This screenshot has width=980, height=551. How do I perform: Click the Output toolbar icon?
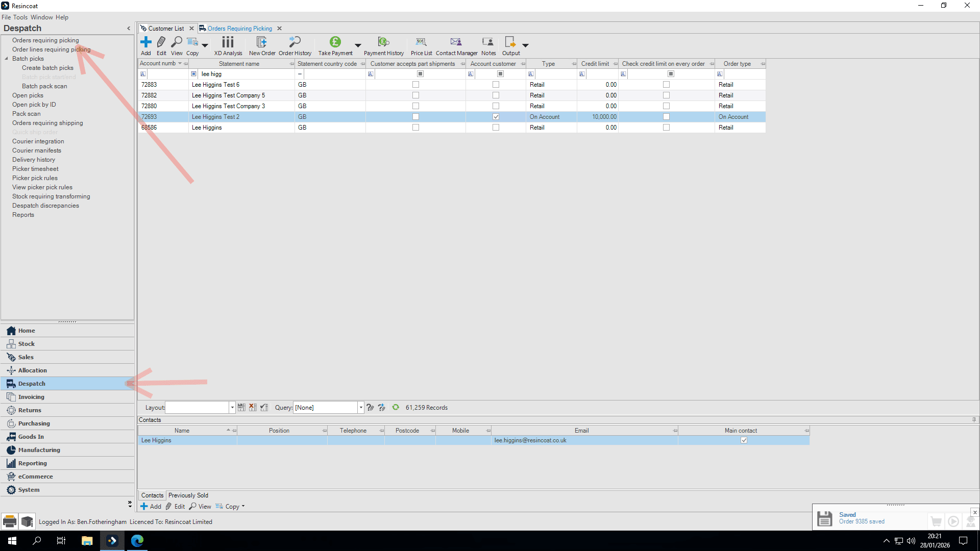pyautogui.click(x=510, y=42)
